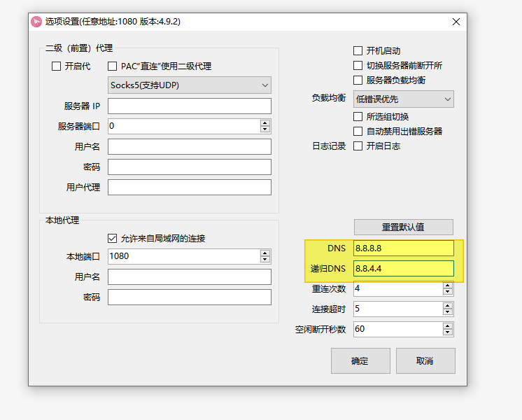Increase 重连次数 with up arrow
Screen dimensions: 522x420
click(x=447, y=285)
